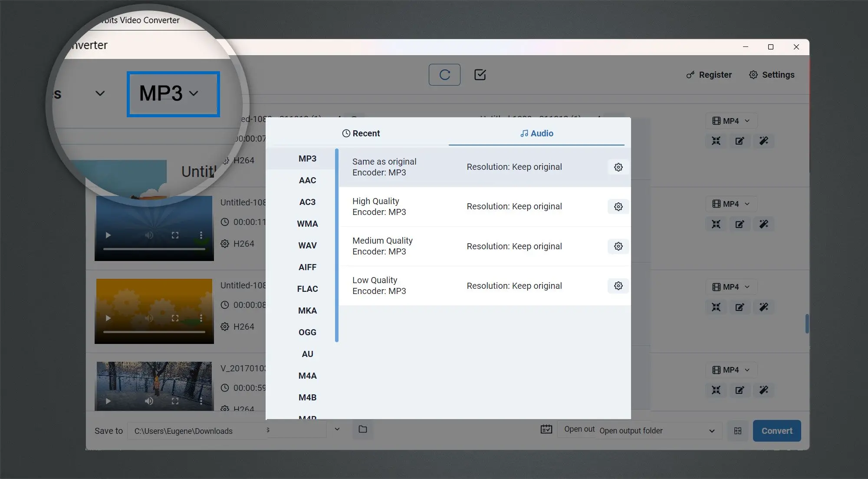
Task: Expand the output folder path dropdown
Action: coord(336,431)
